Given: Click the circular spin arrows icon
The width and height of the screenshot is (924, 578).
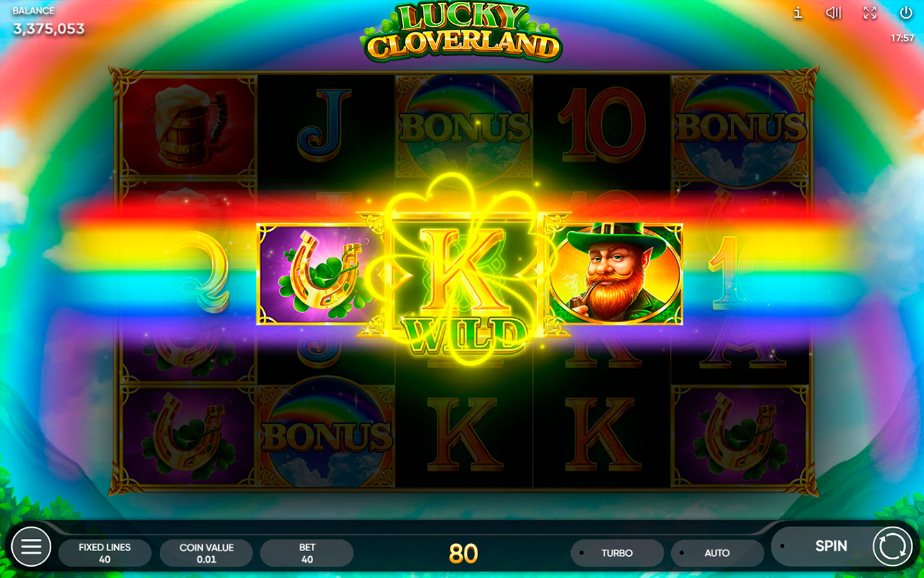Looking at the screenshot, I should coord(892,547).
